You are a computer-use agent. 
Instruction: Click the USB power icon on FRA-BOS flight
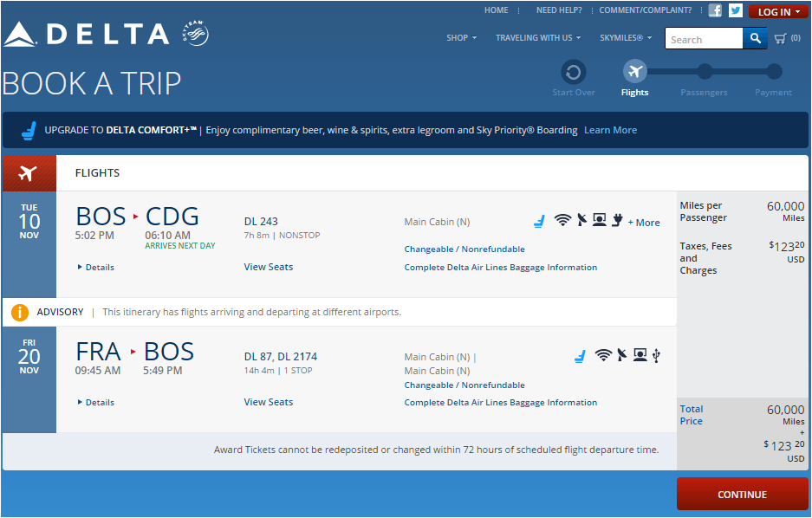click(x=656, y=355)
